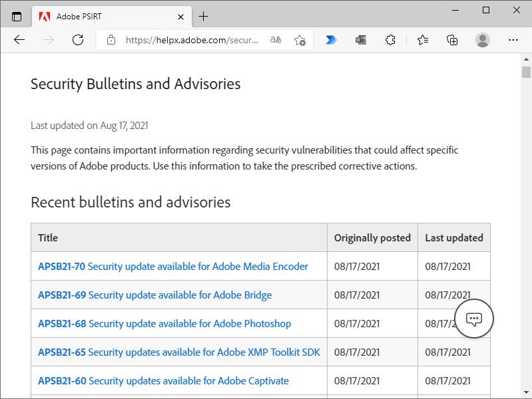Viewport: 532px width, 399px height.
Task: Open the user profile avatar
Action: (x=483, y=40)
